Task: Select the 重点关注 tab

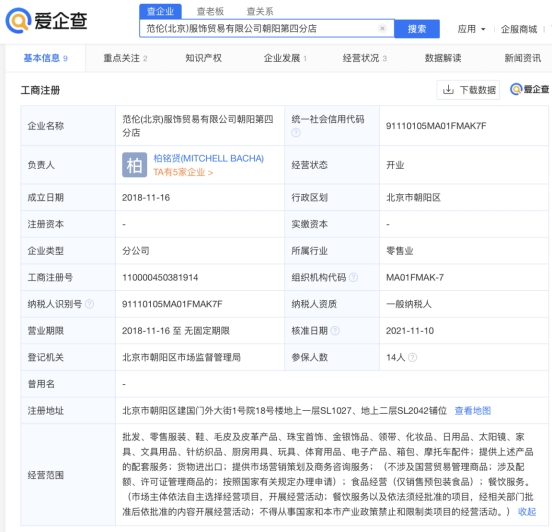Action: (125, 58)
